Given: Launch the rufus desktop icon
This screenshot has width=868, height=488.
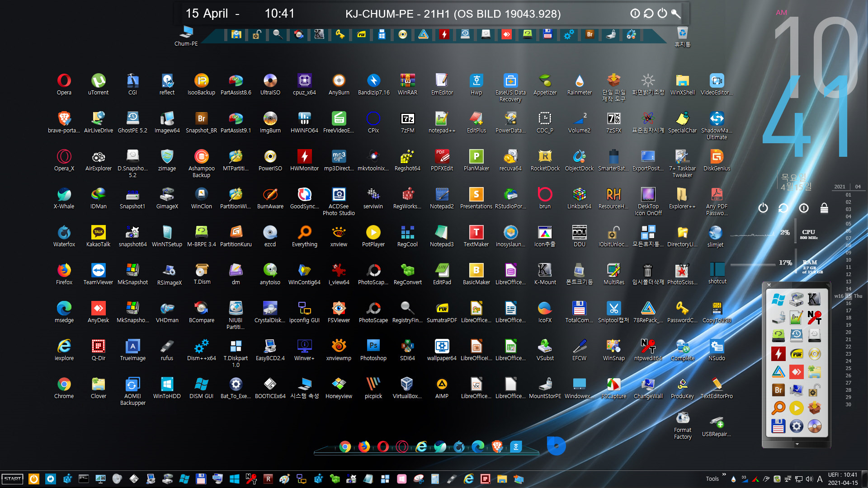Looking at the screenshot, I should (x=167, y=350).
